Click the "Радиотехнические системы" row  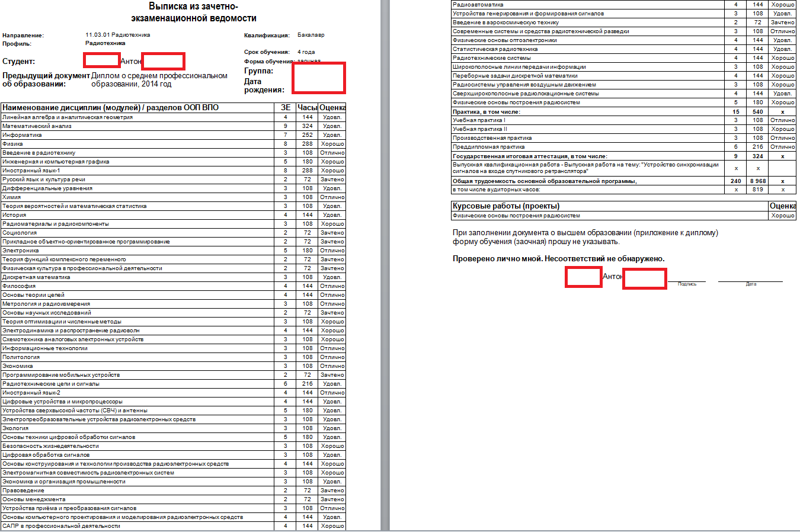623,58
